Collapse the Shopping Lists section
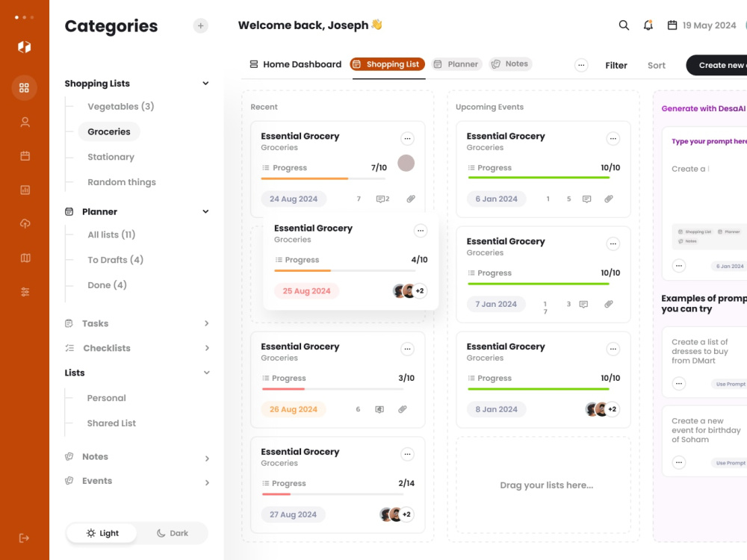The image size is (747, 560). 206,84
